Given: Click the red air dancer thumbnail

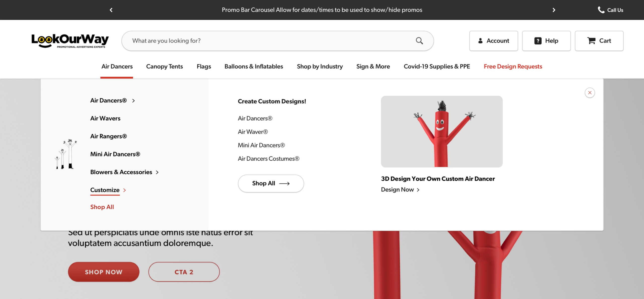Looking at the screenshot, I should click(441, 131).
